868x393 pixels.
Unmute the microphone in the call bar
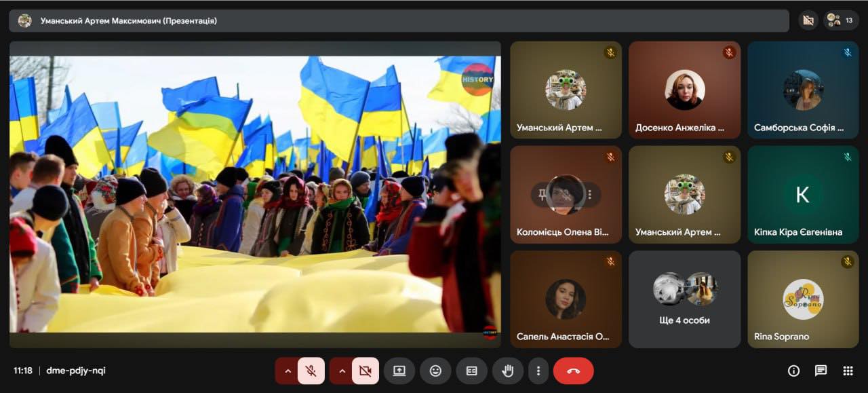click(x=311, y=371)
